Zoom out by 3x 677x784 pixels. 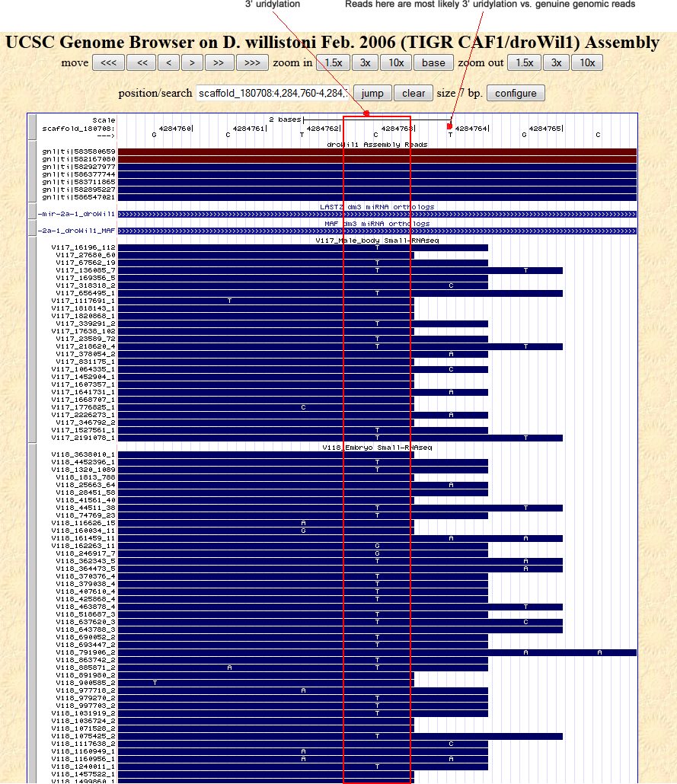(557, 62)
